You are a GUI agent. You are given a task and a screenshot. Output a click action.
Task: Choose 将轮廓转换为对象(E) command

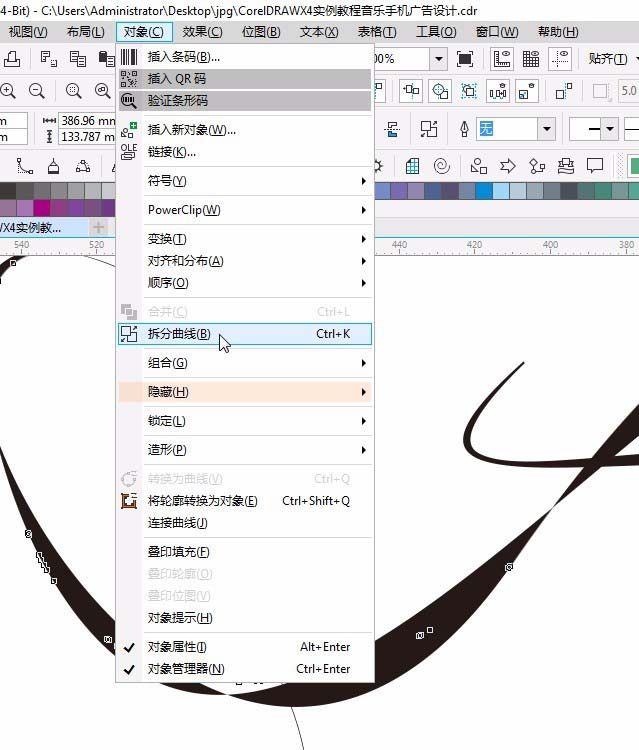tap(244, 501)
